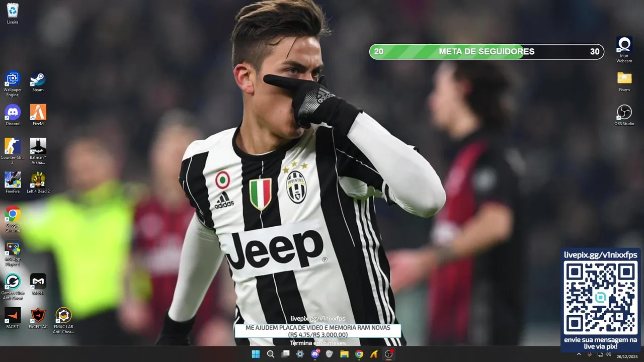644x362 pixels.
Task: Open File Explorer from the taskbar
Action: [344, 354]
